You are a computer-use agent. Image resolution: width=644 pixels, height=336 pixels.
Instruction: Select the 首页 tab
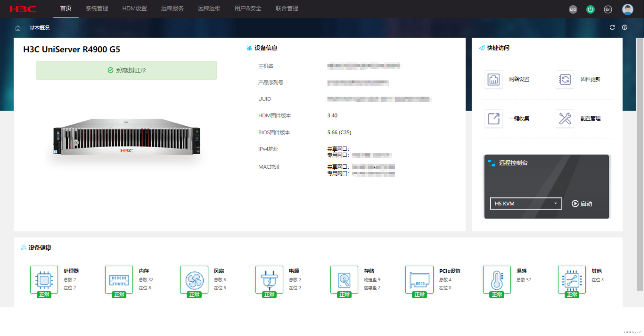(x=66, y=8)
